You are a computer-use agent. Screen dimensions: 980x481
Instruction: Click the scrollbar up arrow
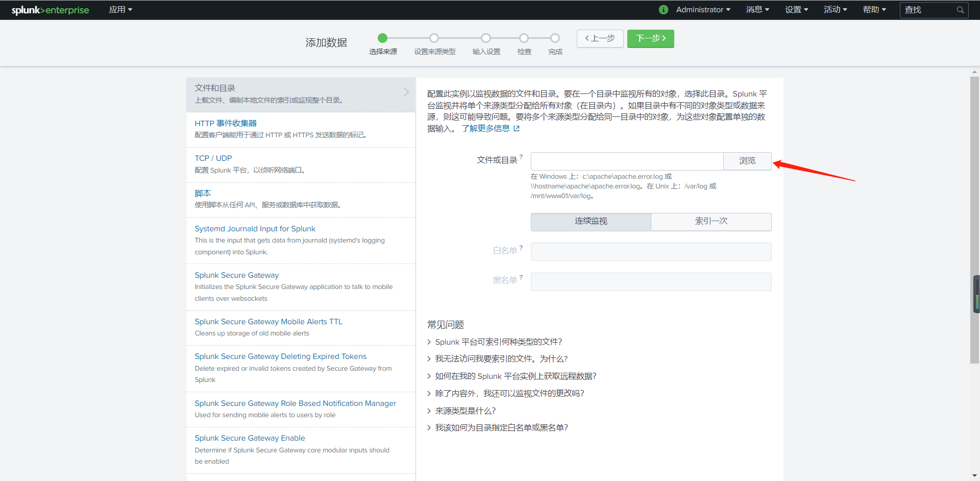[x=975, y=72]
